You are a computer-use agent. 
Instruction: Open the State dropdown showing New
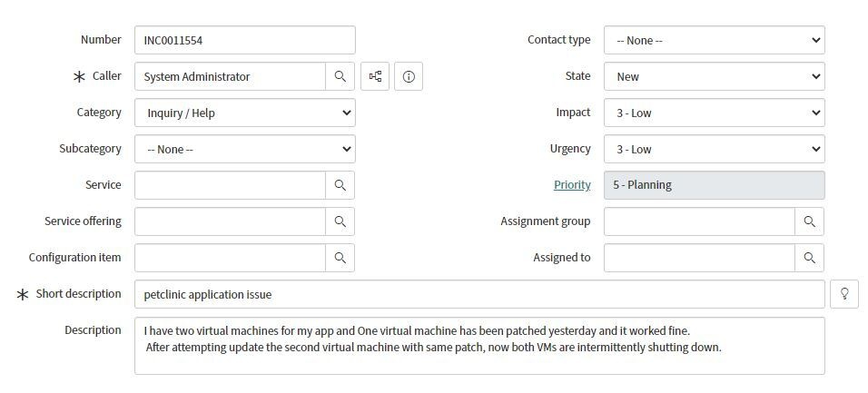tap(714, 76)
